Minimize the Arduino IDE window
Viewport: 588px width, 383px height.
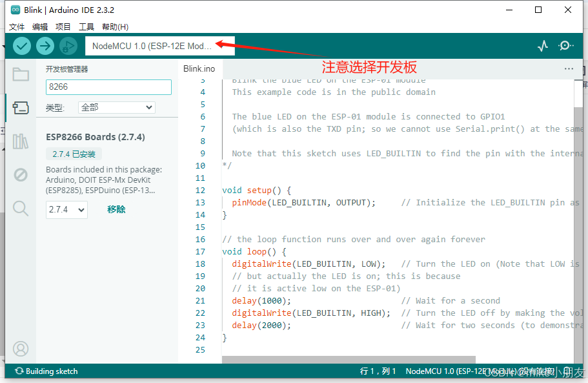pos(509,10)
